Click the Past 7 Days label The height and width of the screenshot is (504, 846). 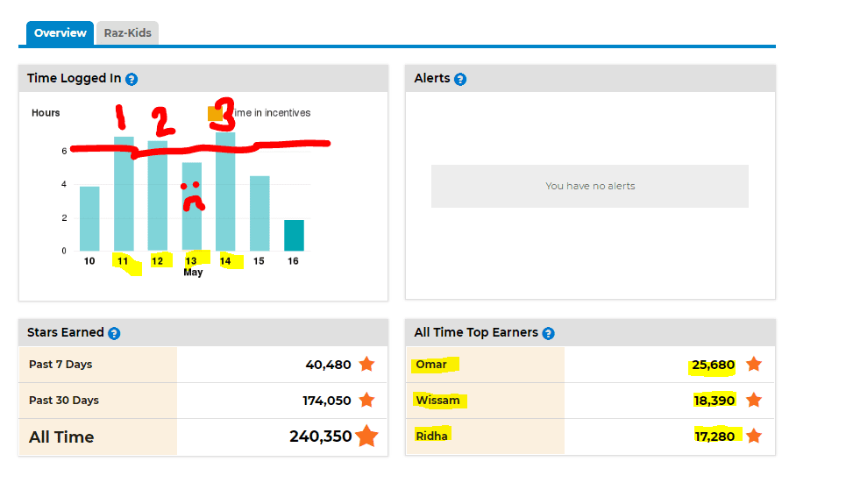(x=60, y=365)
